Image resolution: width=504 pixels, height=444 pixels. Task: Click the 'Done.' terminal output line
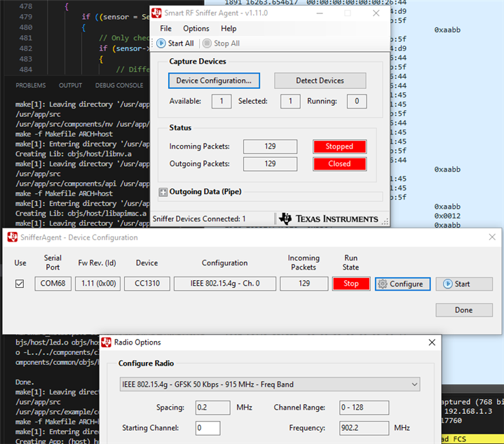click(25, 382)
